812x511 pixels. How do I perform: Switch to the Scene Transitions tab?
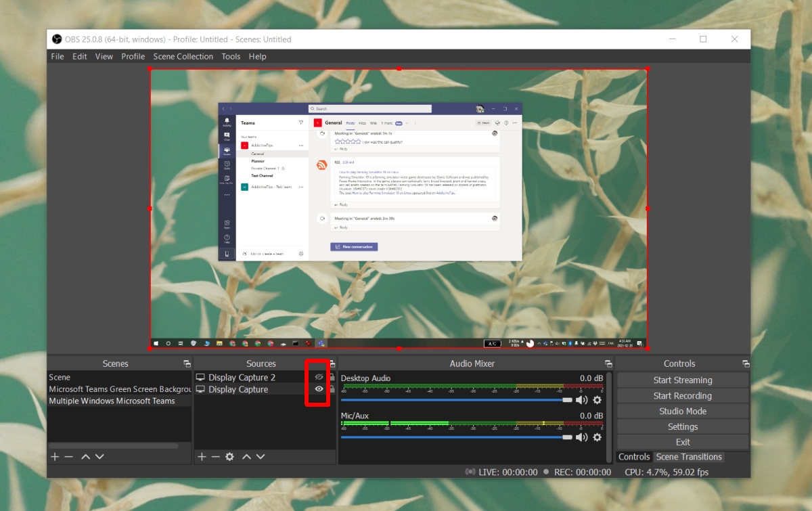coord(689,456)
